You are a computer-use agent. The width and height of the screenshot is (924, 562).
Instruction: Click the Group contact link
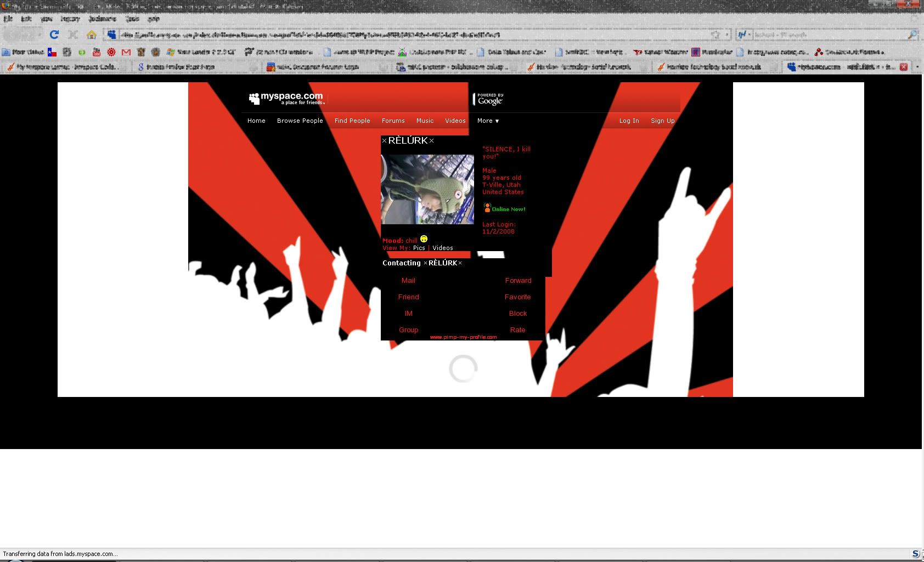[x=408, y=330]
